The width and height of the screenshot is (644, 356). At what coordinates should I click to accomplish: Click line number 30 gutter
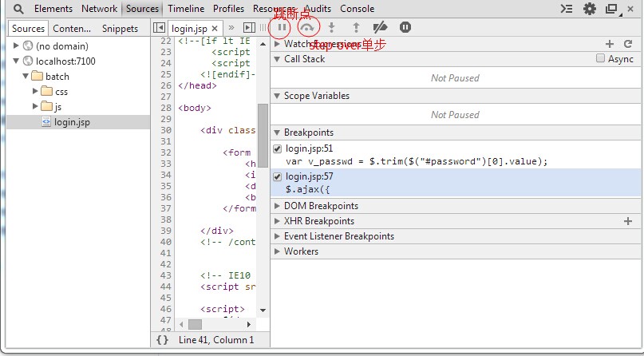[165, 130]
